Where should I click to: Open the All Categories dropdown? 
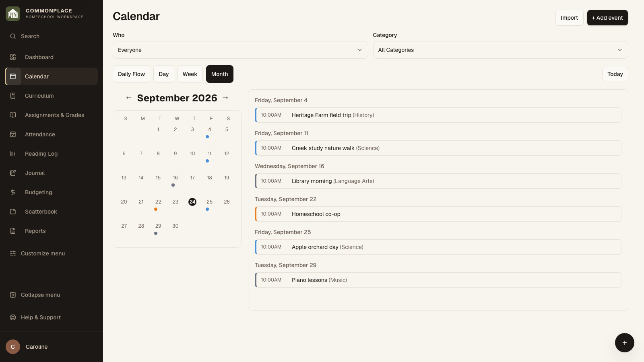pyautogui.click(x=500, y=50)
